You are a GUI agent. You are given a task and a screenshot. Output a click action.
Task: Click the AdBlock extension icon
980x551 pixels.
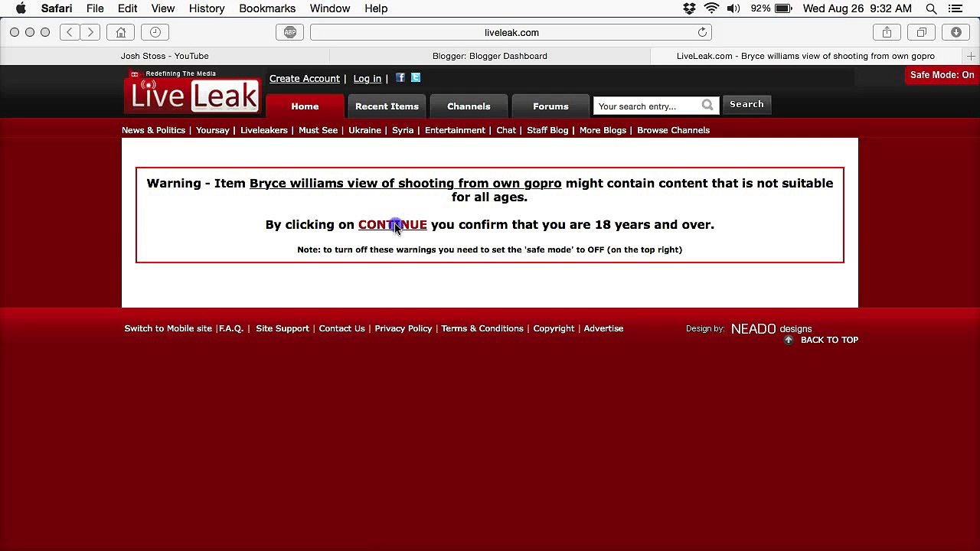(289, 32)
